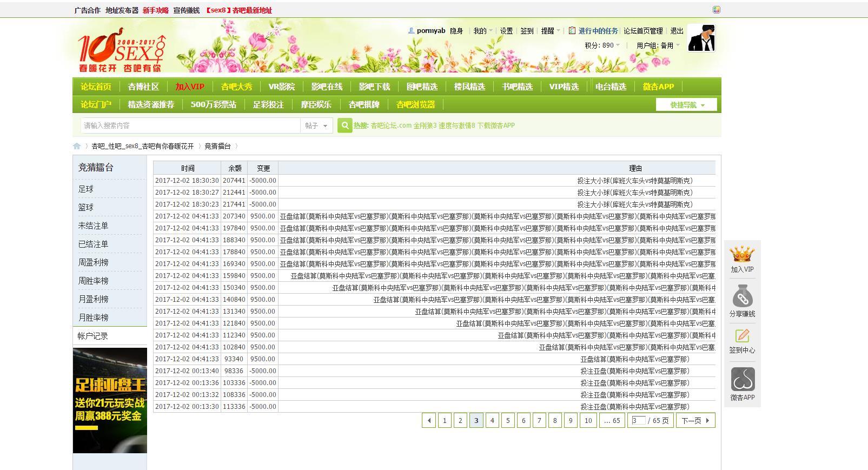Expand the 我的 user menu
868x470 pixels.
point(482,31)
